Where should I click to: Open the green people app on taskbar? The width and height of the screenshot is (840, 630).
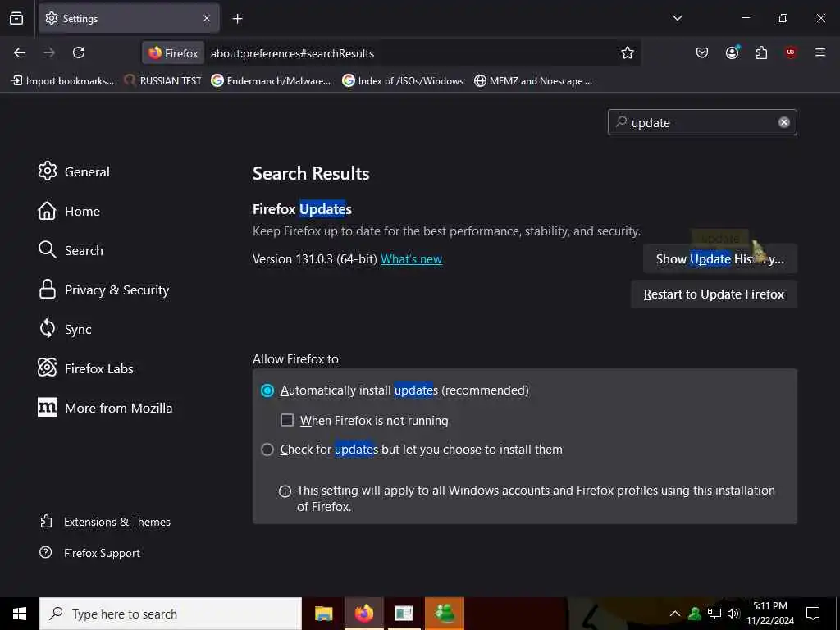point(445,614)
